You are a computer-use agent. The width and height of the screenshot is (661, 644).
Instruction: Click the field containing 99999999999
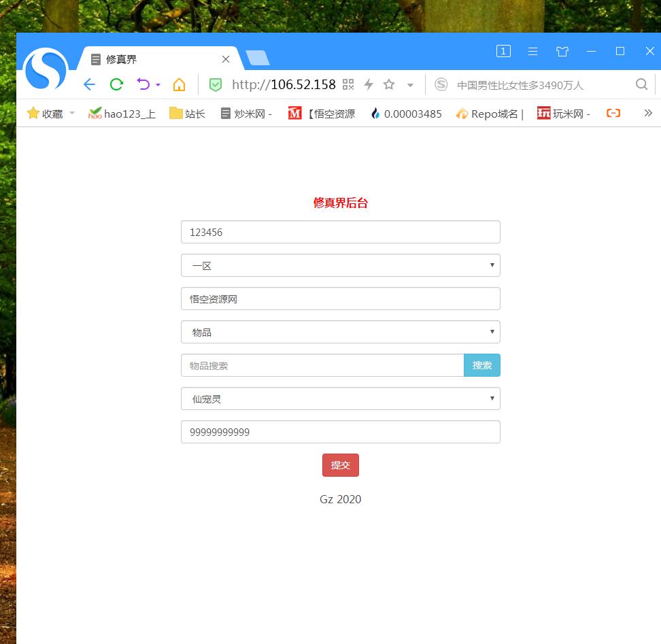pos(340,432)
